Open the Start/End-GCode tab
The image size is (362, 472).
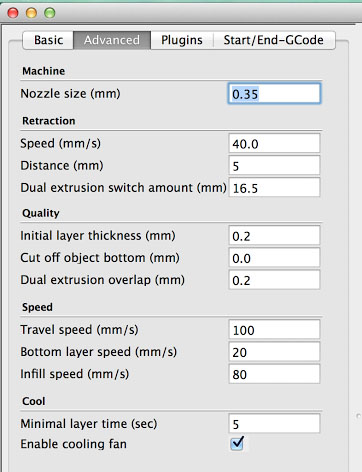pyautogui.click(x=274, y=40)
